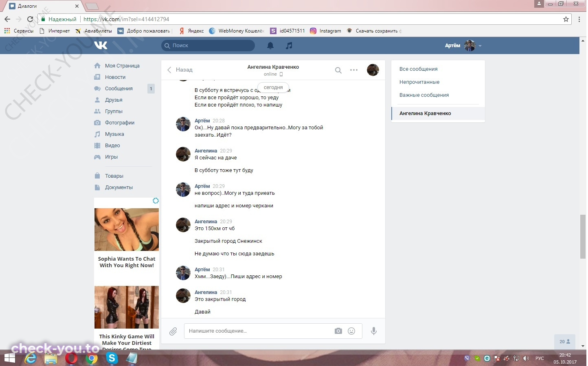Open the Авиабилеты bookmark
This screenshot has width=588, height=366.
(94, 31)
